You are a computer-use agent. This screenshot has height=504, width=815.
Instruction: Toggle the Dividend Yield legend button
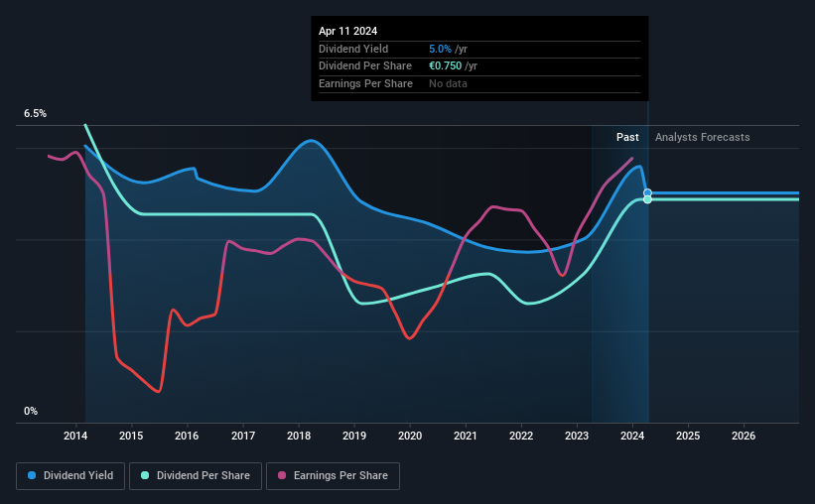(x=70, y=476)
